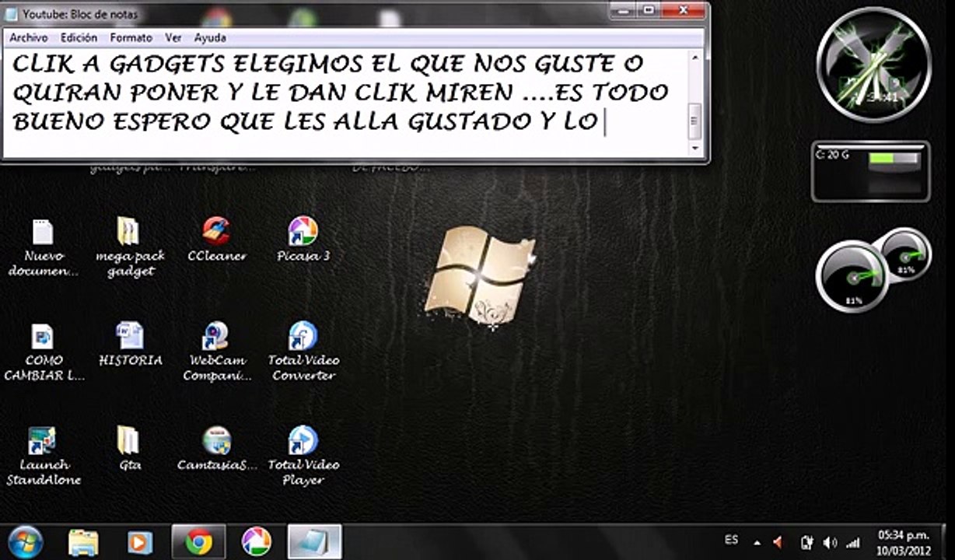Screen dimensions: 955x560
Task: Open the Archivo menu in Bloc de notas
Action: 29,37
